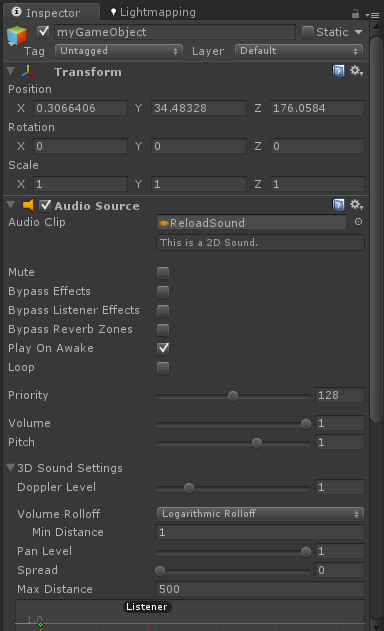Click the ReloadSound Audio Clip field

[x=251, y=223]
